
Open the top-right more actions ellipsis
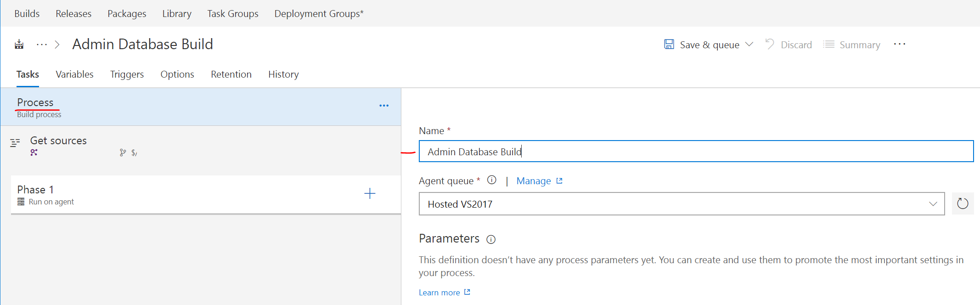coord(899,44)
